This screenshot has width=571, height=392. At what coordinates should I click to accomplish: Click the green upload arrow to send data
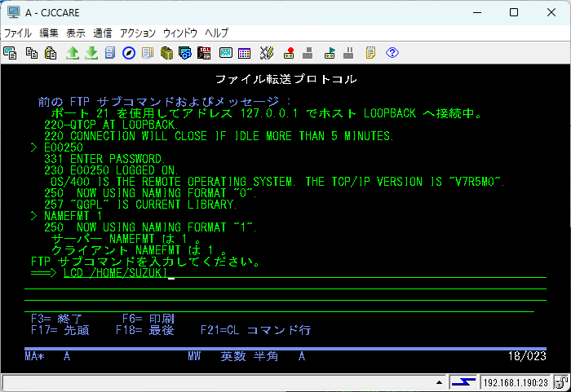pyautogui.click(x=73, y=53)
